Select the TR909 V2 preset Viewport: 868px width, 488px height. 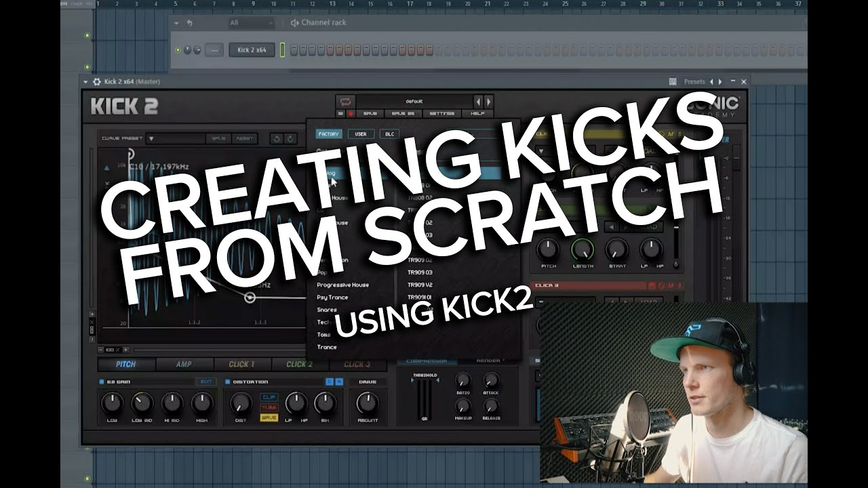point(420,285)
